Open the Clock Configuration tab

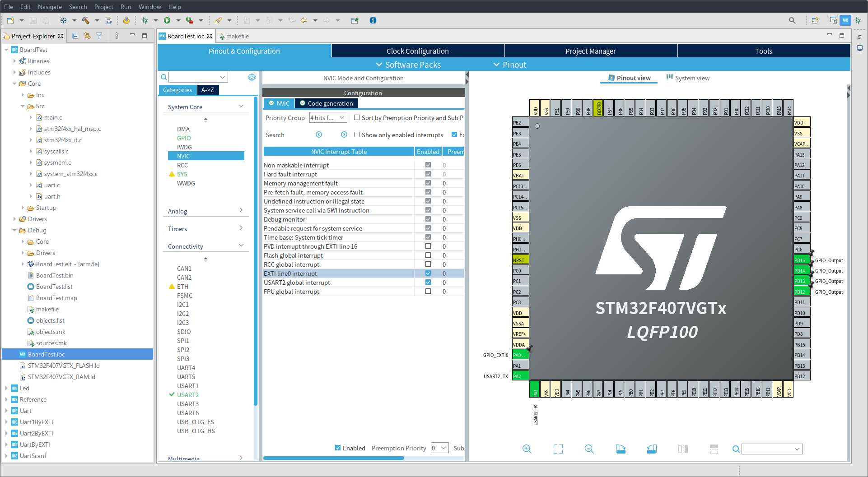pyautogui.click(x=418, y=51)
